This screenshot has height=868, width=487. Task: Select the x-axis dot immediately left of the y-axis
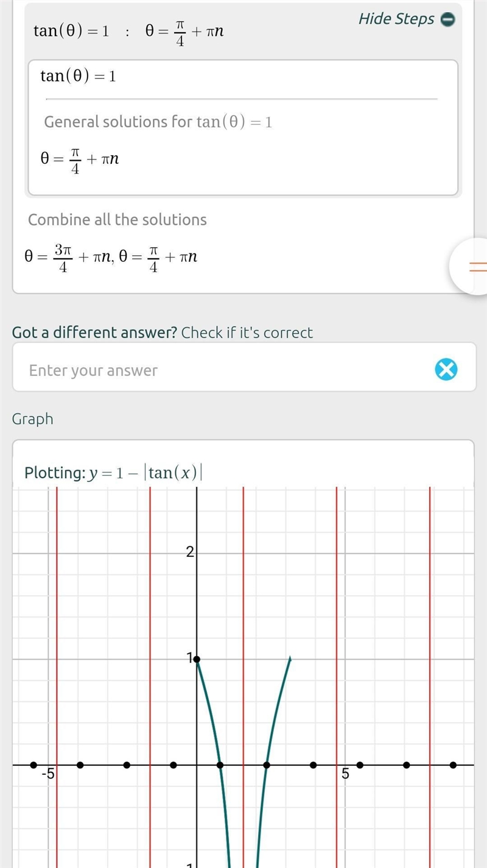[173, 765]
